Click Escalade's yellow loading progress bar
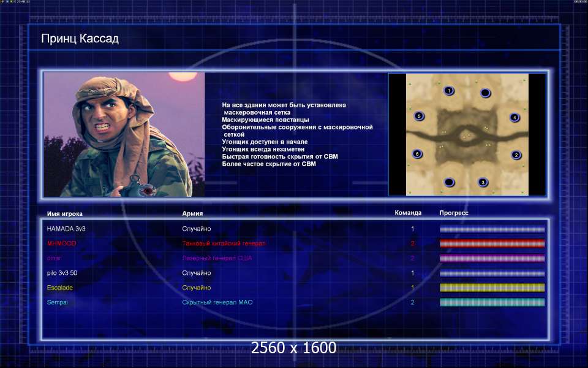588x368 pixels. 492,288
